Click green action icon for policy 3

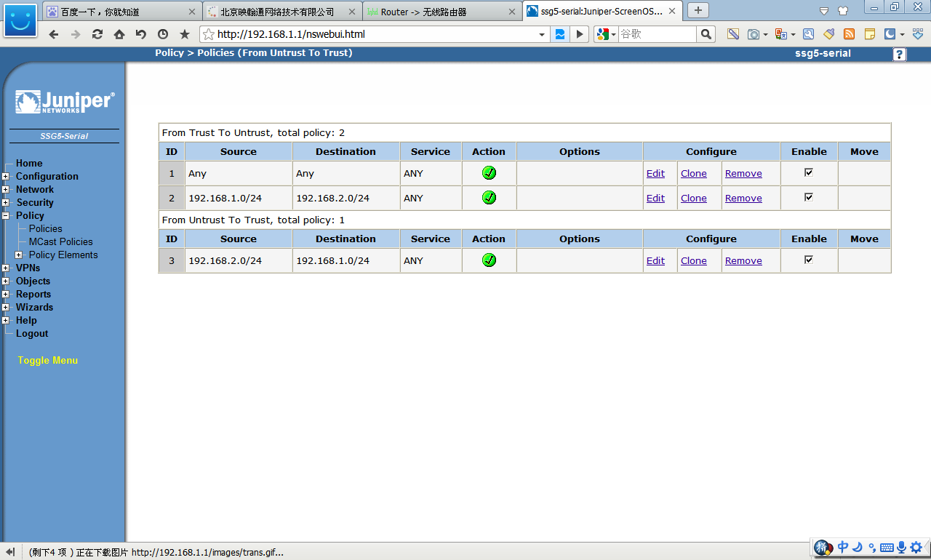tap(489, 260)
